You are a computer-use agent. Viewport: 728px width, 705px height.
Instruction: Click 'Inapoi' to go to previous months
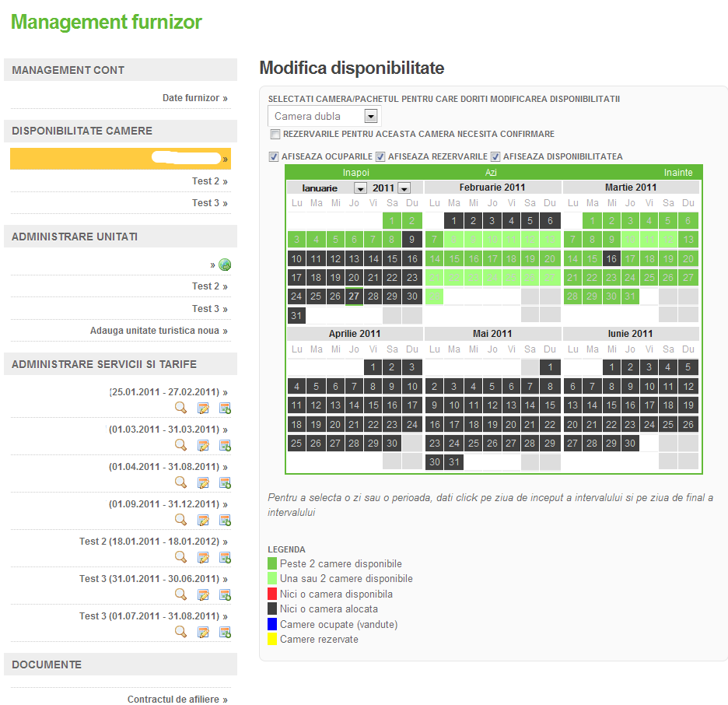pyautogui.click(x=355, y=172)
